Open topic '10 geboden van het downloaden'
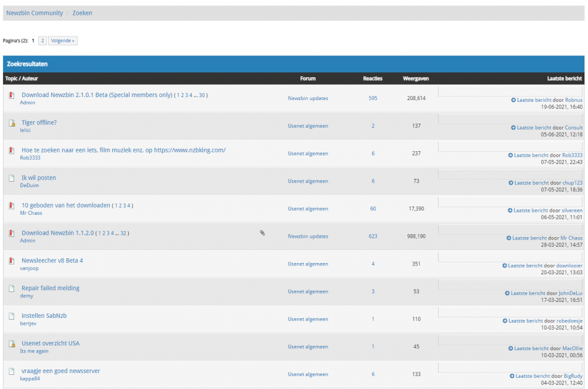Screen dimensions: 588x389 point(66,205)
